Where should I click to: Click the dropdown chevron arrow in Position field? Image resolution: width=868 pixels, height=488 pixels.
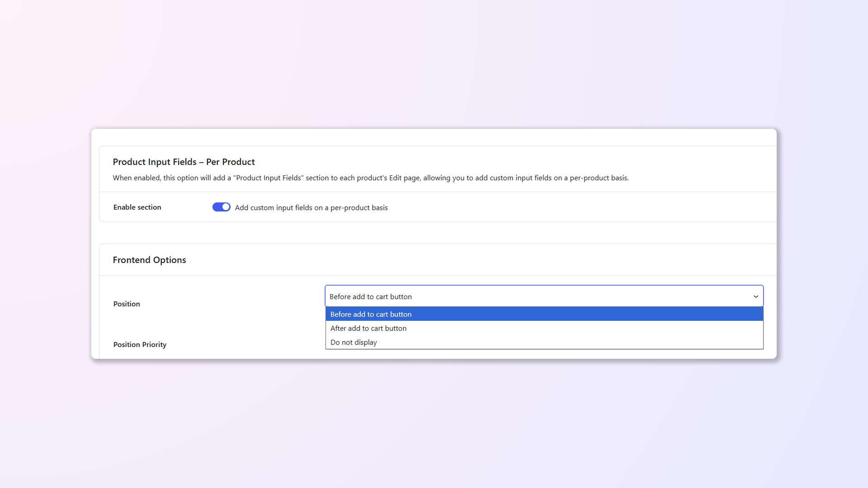click(x=755, y=296)
